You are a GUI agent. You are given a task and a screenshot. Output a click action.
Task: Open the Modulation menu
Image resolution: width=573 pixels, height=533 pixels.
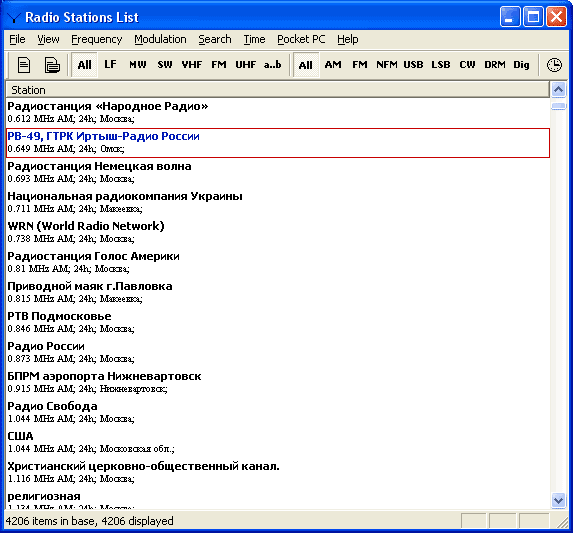point(160,39)
